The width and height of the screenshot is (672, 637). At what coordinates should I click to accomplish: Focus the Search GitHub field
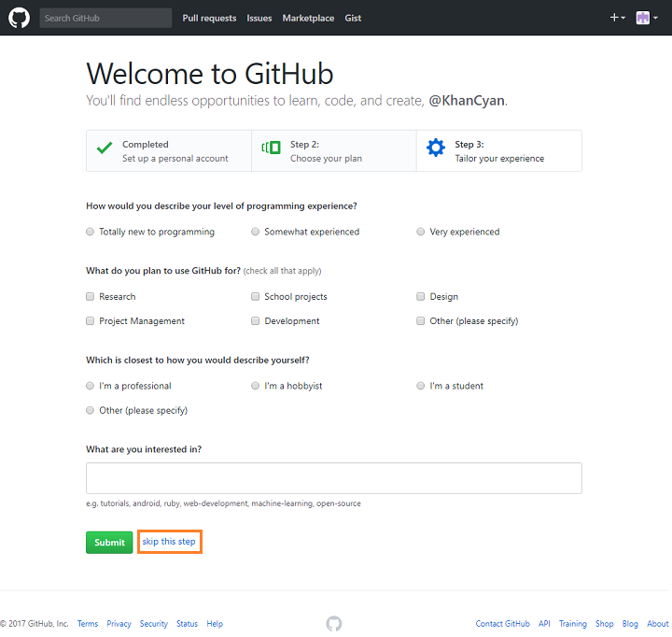tap(105, 18)
